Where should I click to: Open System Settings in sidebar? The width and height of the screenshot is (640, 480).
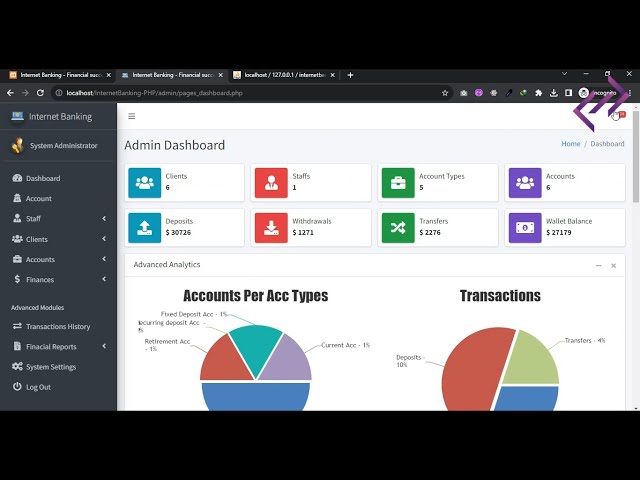tap(51, 367)
